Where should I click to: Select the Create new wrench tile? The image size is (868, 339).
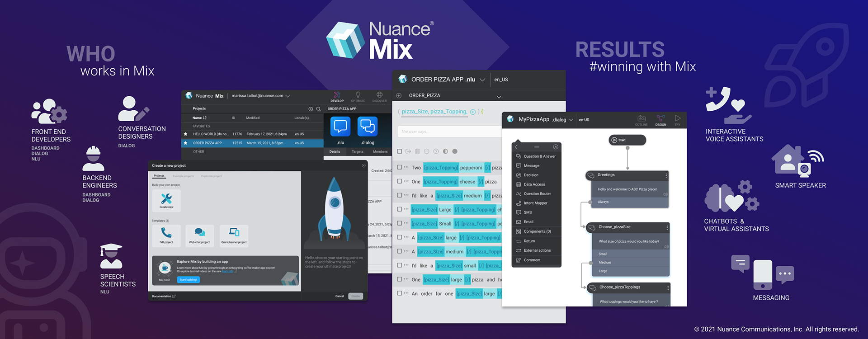click(x=166, y=201)
